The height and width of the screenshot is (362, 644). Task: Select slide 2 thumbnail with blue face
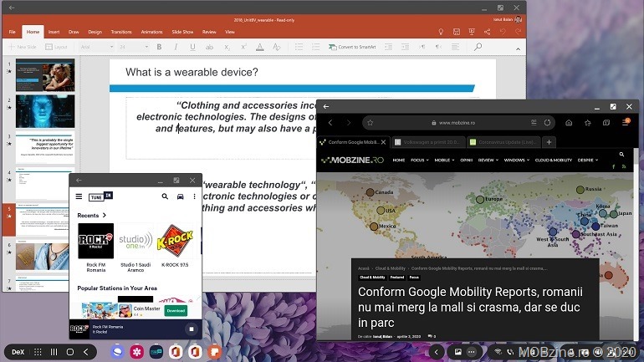point(45,111)
